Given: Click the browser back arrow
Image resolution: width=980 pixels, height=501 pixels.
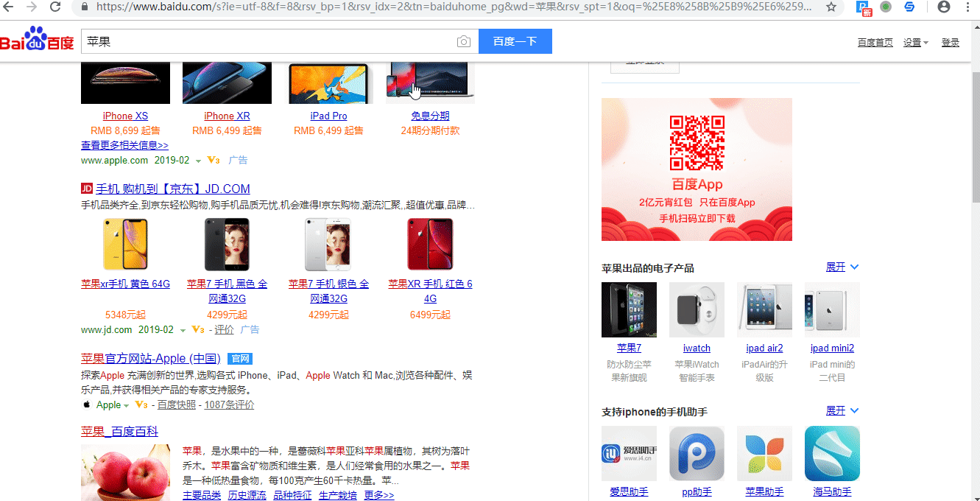Looking at the screenshot, I should [9, 7].
